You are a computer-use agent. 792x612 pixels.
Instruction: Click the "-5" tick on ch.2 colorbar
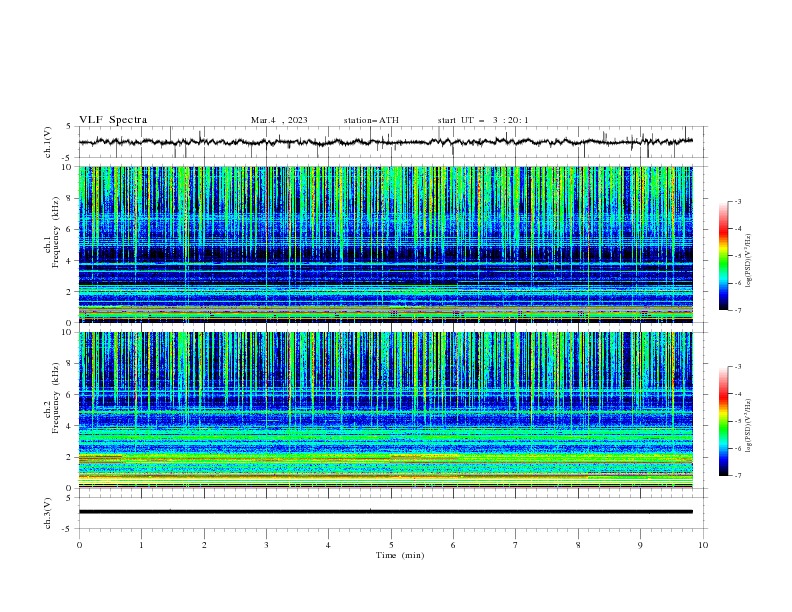coord(737,421)
